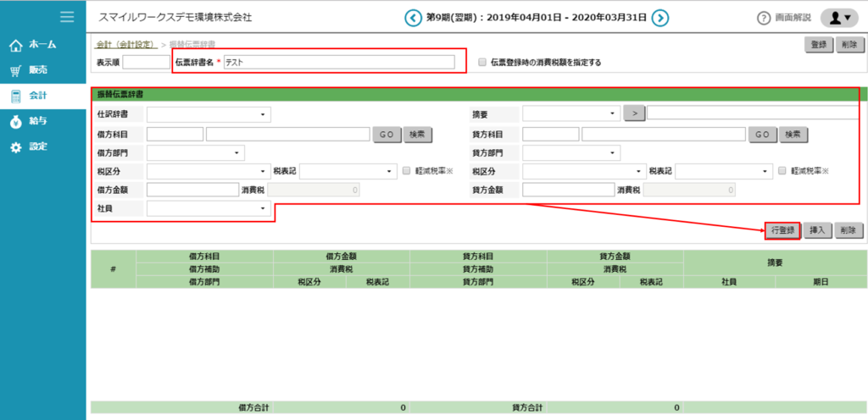The image size is (868, 420).
Task: Click the settings gear icon
Action: click(x=17, y=147)
